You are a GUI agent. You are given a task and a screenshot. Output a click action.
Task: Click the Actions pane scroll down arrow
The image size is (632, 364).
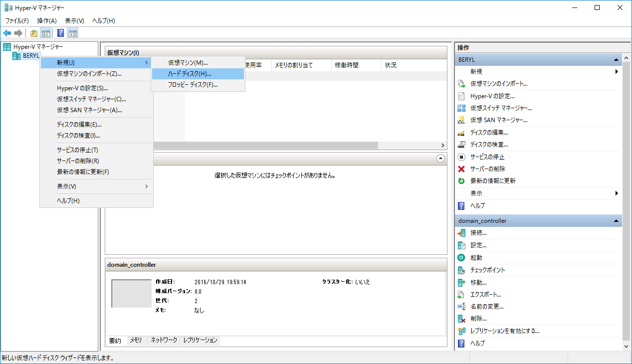tap(627, 346)
